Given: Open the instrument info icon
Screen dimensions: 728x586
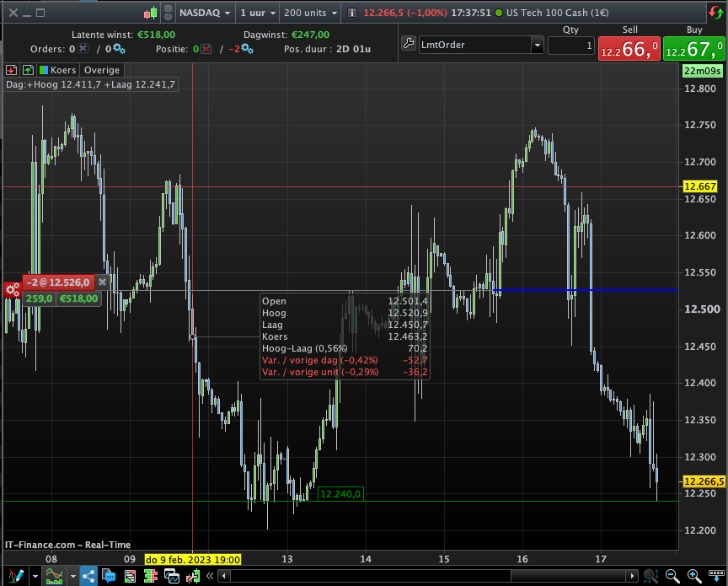Looking at the screenshot, I should (352, 13).
